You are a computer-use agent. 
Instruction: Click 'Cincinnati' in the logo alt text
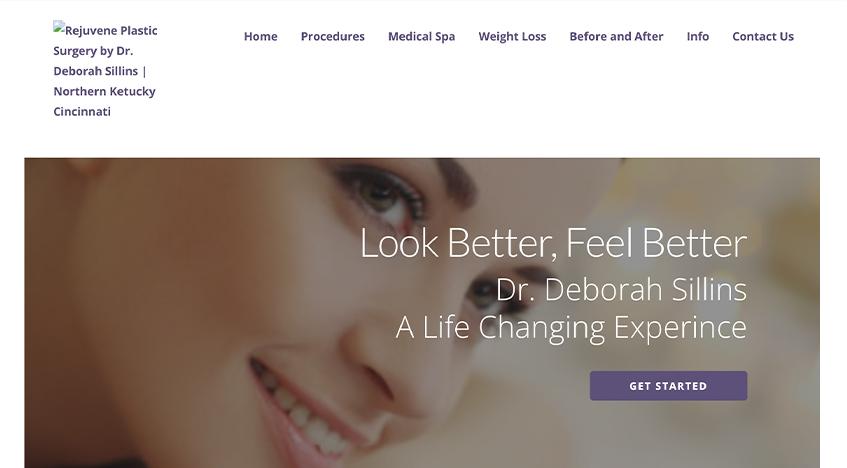(82, 111)
